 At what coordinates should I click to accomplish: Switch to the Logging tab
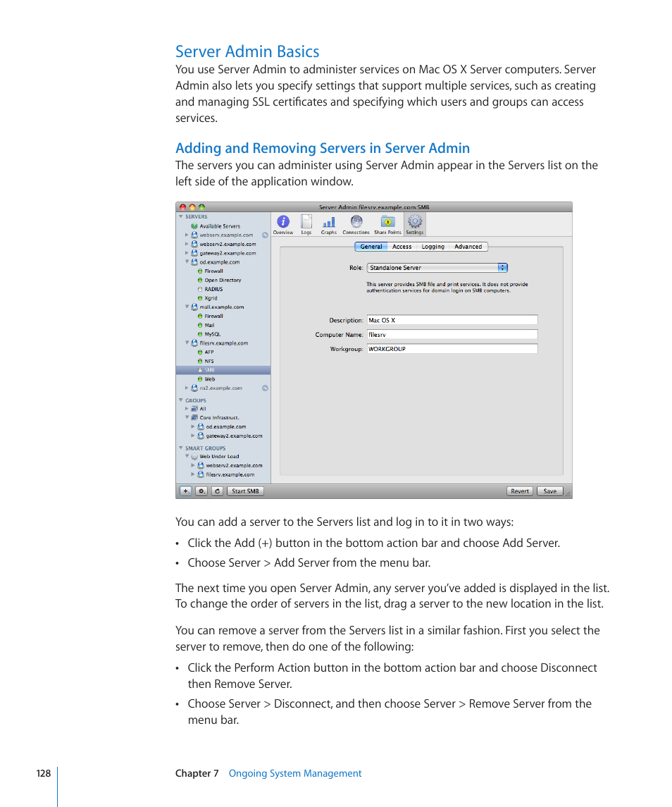433,247
